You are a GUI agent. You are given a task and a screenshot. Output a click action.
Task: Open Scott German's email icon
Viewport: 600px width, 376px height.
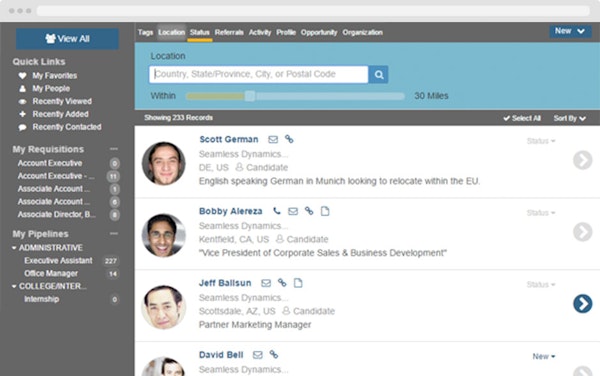click(273, 140)
